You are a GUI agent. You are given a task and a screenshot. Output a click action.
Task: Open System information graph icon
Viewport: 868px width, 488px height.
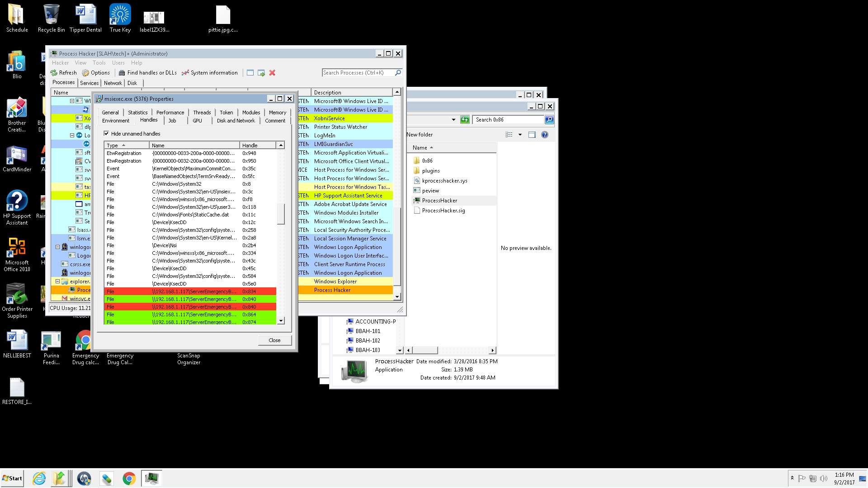click(185, 73)
